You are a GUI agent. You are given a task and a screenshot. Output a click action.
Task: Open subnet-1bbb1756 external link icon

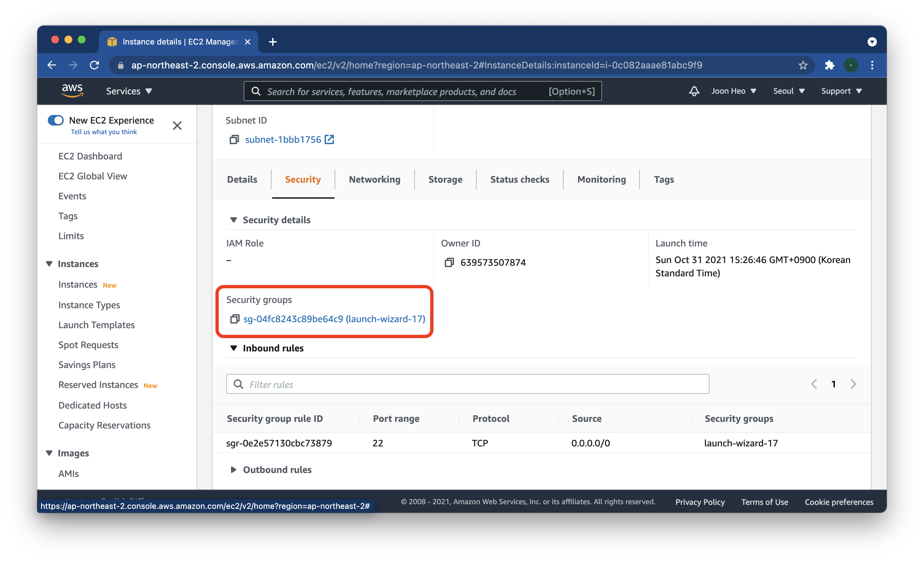coord(329,140)
